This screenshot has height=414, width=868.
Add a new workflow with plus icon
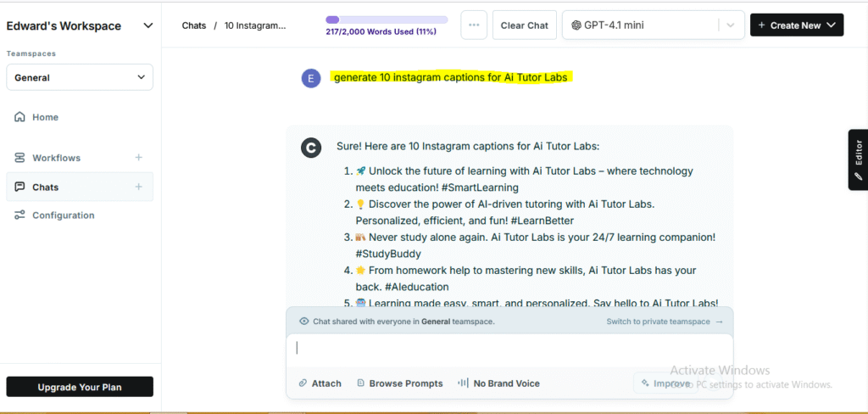pyautogui.click(x=139, y=158)
